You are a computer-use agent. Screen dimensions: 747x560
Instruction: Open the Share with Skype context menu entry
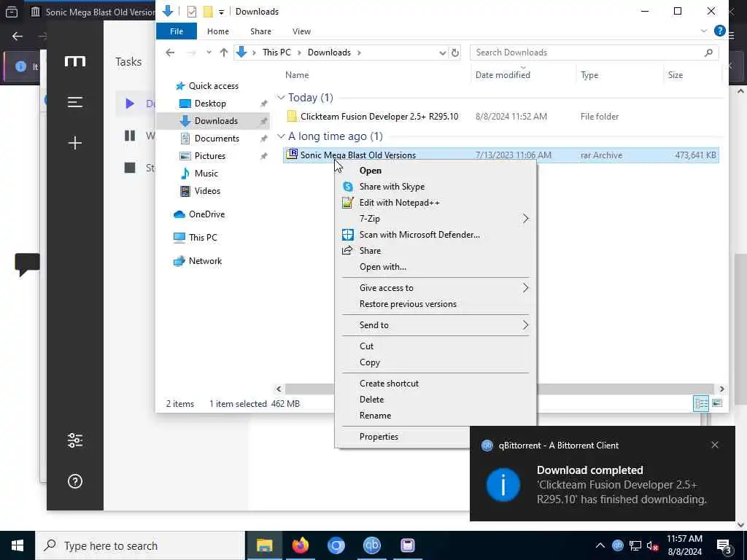pos(436,187)
